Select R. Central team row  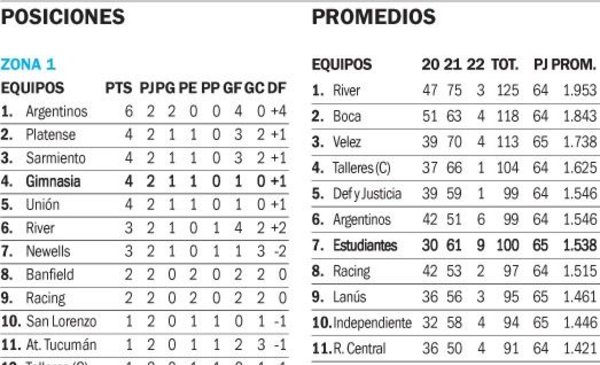[454, 349]
